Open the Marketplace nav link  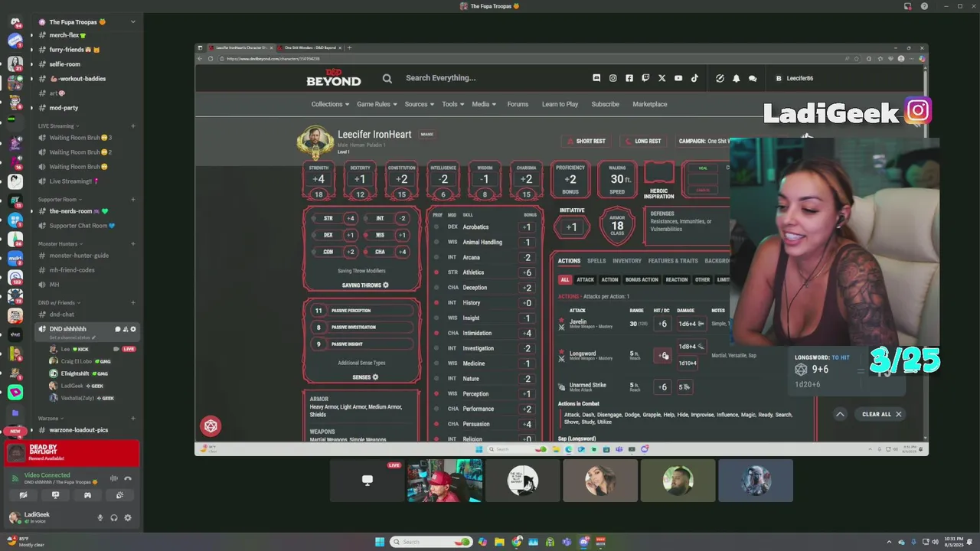(x=649, y=104)
